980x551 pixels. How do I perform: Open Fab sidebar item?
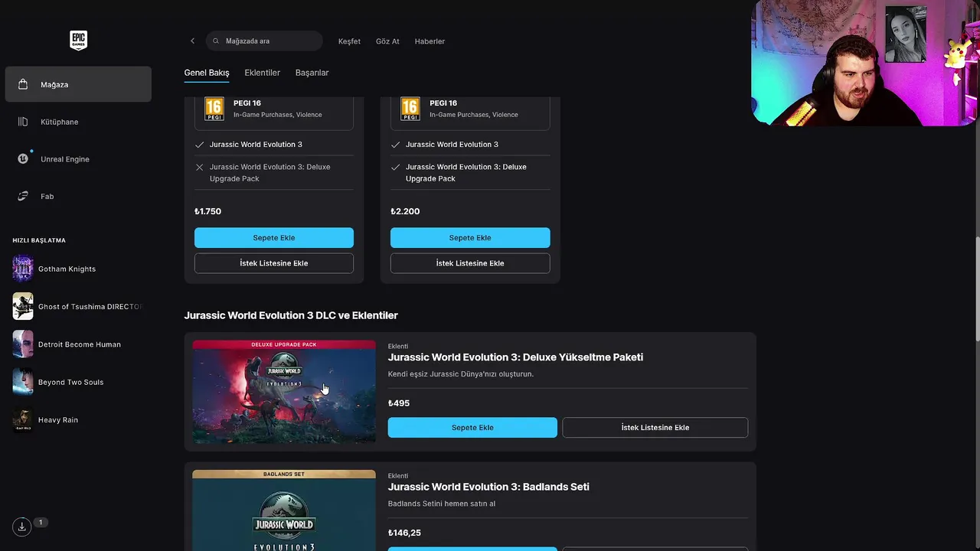click(78, 196)
